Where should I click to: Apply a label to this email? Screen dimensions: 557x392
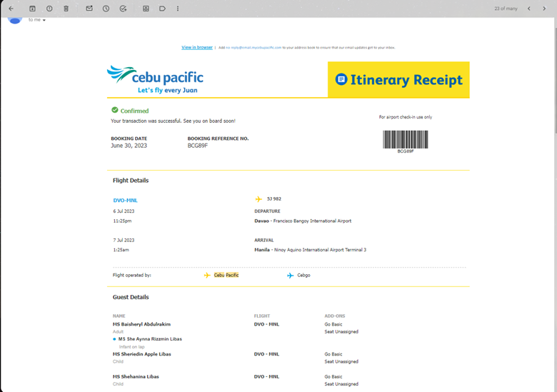(x=162, y=9)
